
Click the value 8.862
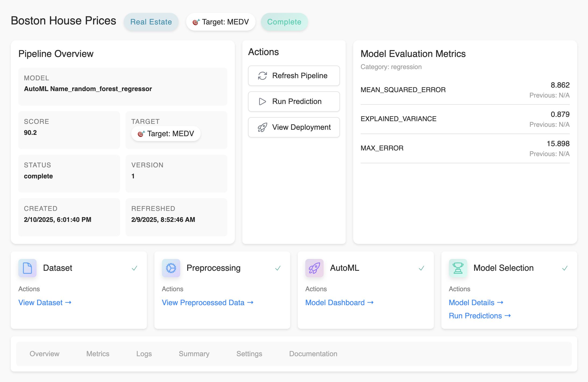[x=560, y=85]
